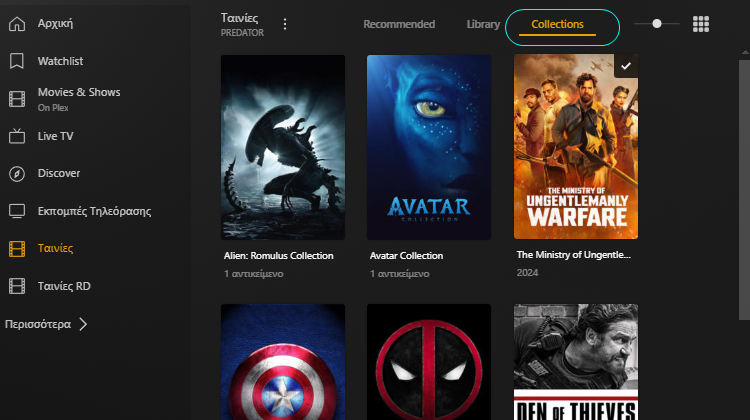This screenshot has height=420, width=750.
Task: Click the Περισσότερα chevron arrow
Action: (x=83, y=324)
